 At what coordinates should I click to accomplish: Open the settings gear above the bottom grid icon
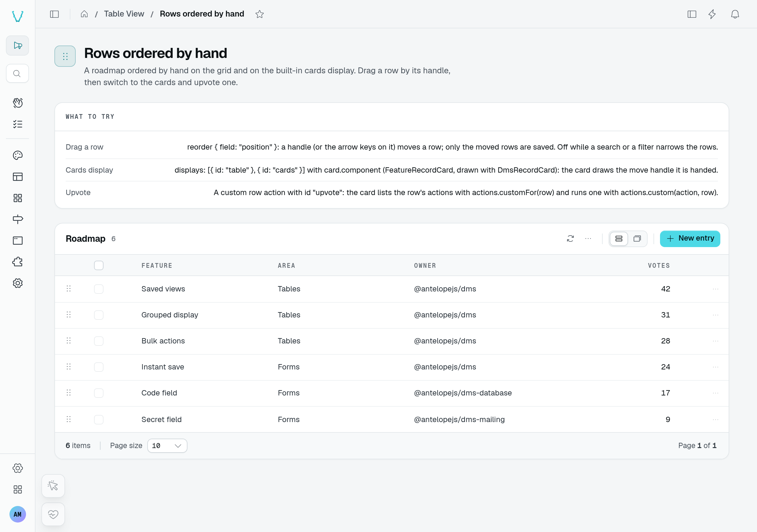coord(17,468)
